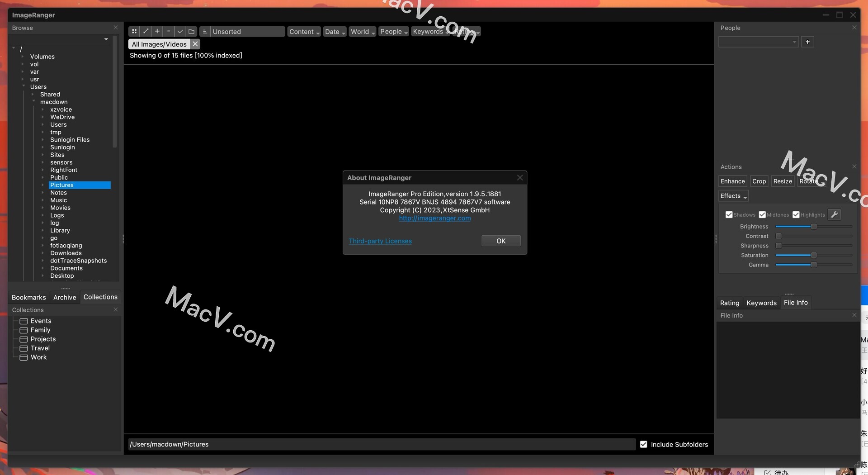Click the Crop action button
The height and width of the screenshot is (475, 868).
(759, 181)
